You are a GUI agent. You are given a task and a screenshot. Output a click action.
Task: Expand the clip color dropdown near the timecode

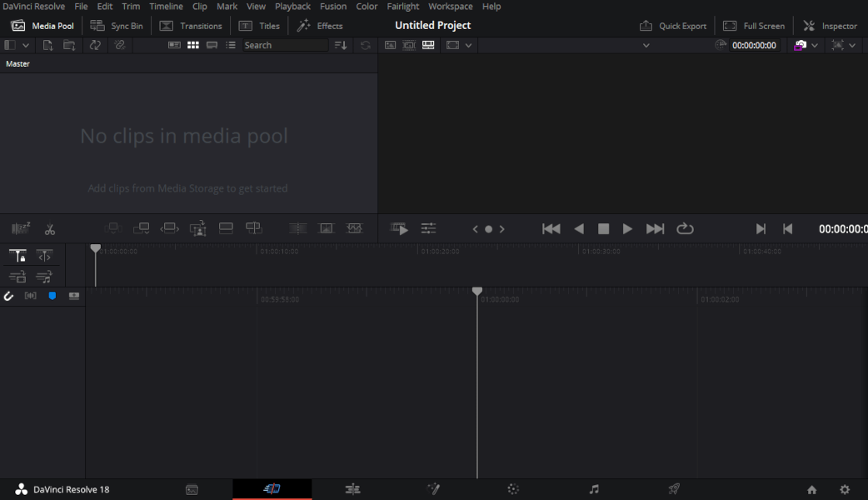[x=814, y=45]
